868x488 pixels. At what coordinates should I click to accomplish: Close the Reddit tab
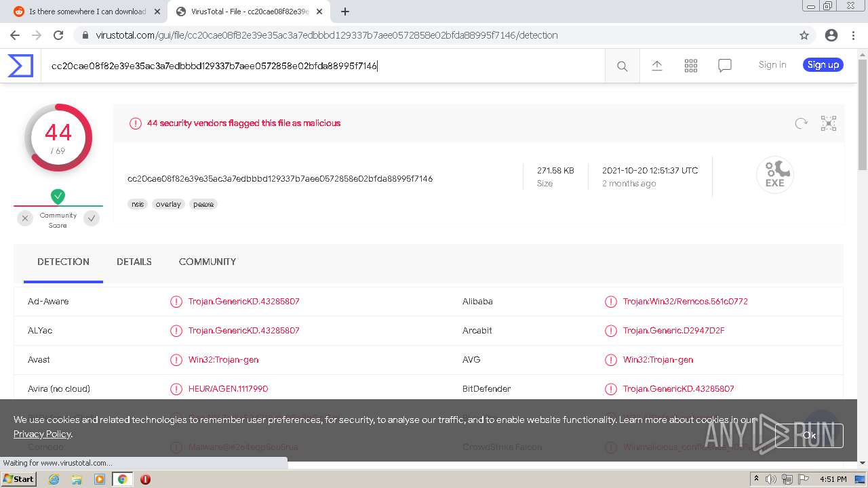[157, 12]
